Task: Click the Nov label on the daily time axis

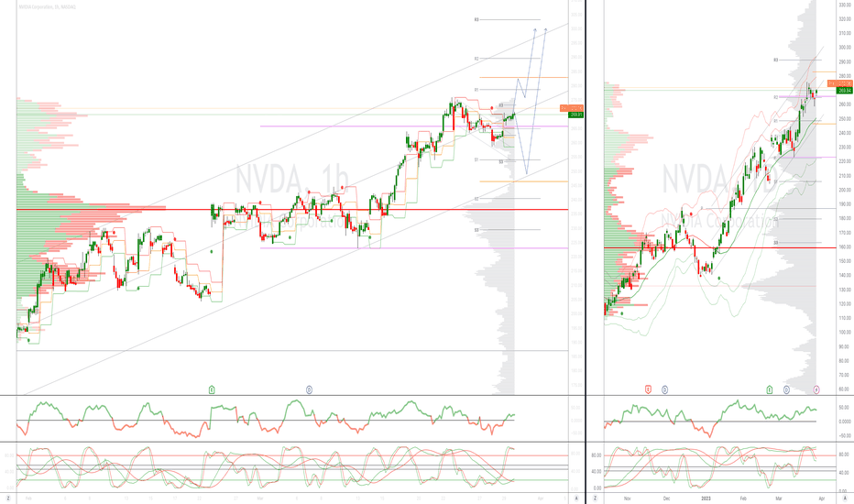Action: pyautogui.click(x=627, y=498)
